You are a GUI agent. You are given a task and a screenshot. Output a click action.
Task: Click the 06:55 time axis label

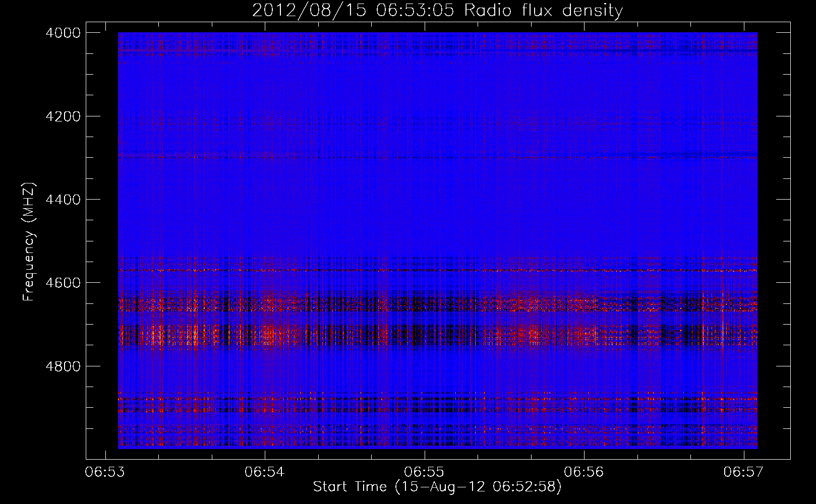[424, 472]
